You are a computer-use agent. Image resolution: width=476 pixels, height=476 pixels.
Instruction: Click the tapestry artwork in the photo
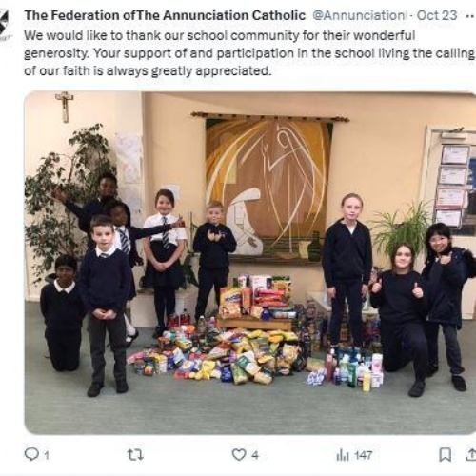coord(268,188)
